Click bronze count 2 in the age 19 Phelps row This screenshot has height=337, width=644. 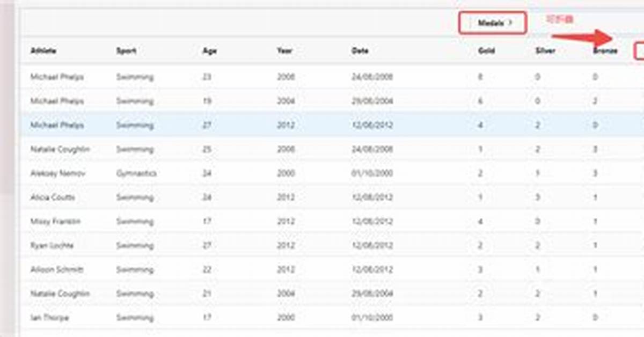pyautogui.click(x=595, y=101)
